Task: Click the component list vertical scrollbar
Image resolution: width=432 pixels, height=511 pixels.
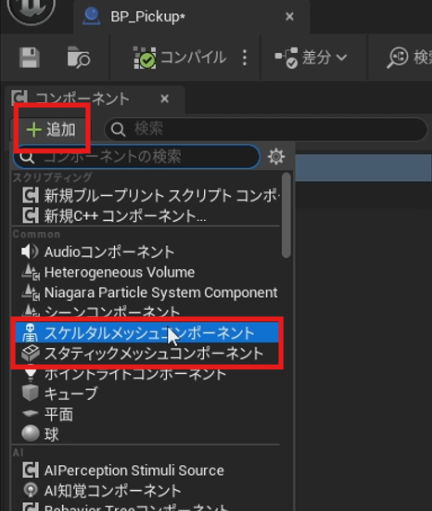Action: pyautogui.click(x=286, y=215)
